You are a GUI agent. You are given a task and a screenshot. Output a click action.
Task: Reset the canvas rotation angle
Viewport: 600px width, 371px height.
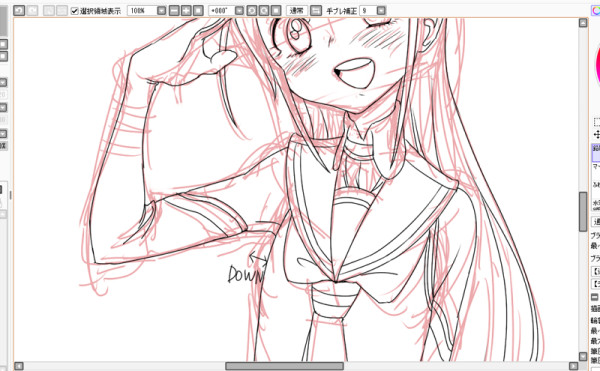276,11
